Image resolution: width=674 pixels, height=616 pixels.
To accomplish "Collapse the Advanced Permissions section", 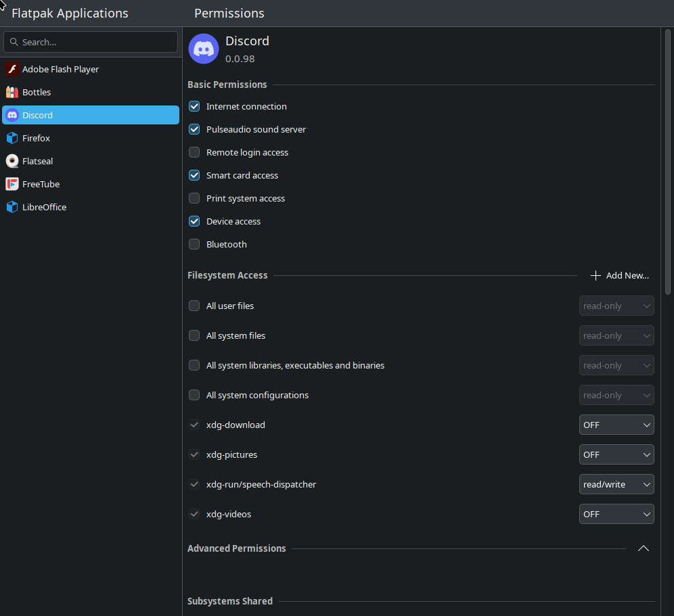I will (643, 548).
